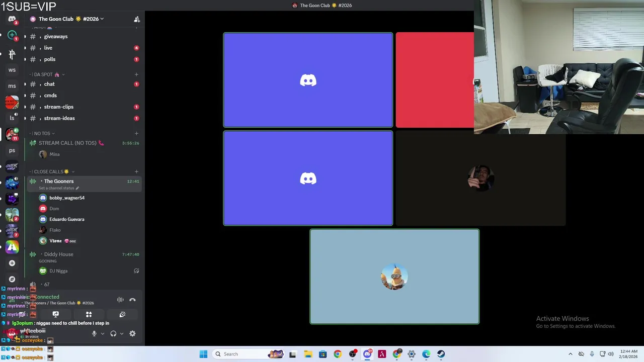The height and width of the screenshot is (362, 644).
Task: Open Discord direct messages home icon
Action: (12, 19)
